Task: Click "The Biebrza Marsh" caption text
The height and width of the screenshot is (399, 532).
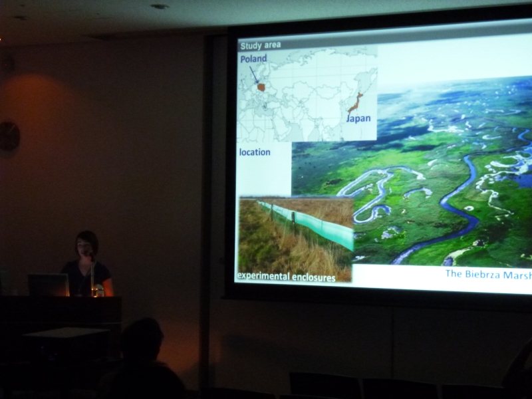Action: pyautogui.click(x=487, y=273)
